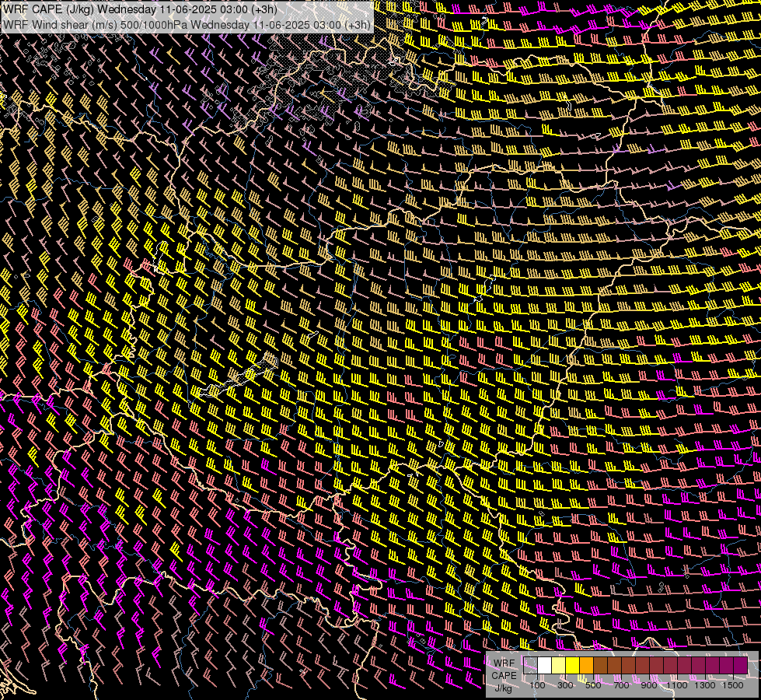Click the WRF label in the legend
The height and width of the screenshot is (700, 761).
[x=504, y=663]
